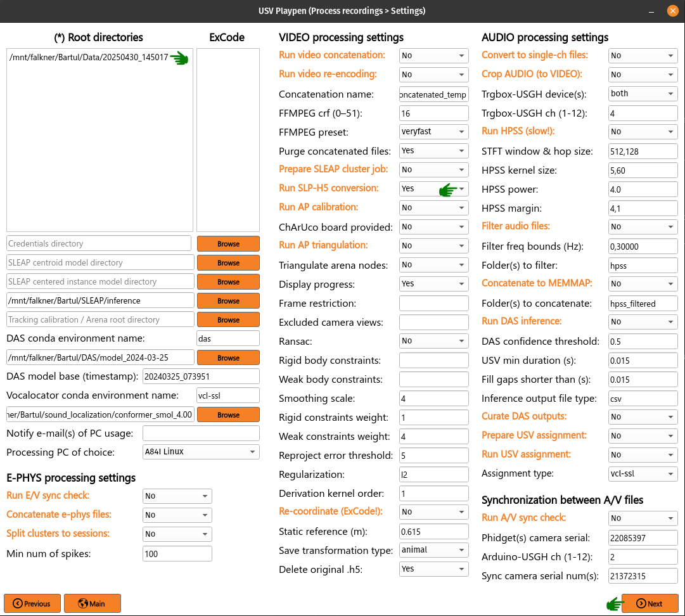Screen dimensions: 685x616
Task: Open Purge concatenated files dropdown
Action: click(433, 151)
